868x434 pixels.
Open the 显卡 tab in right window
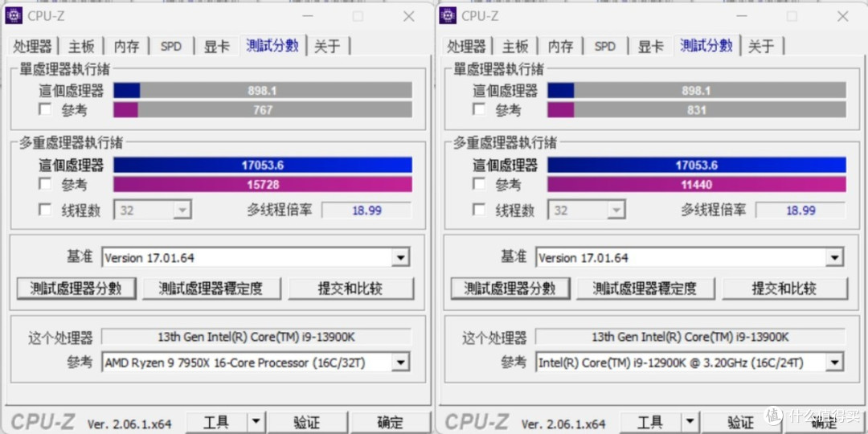click(x=650, y=47)
